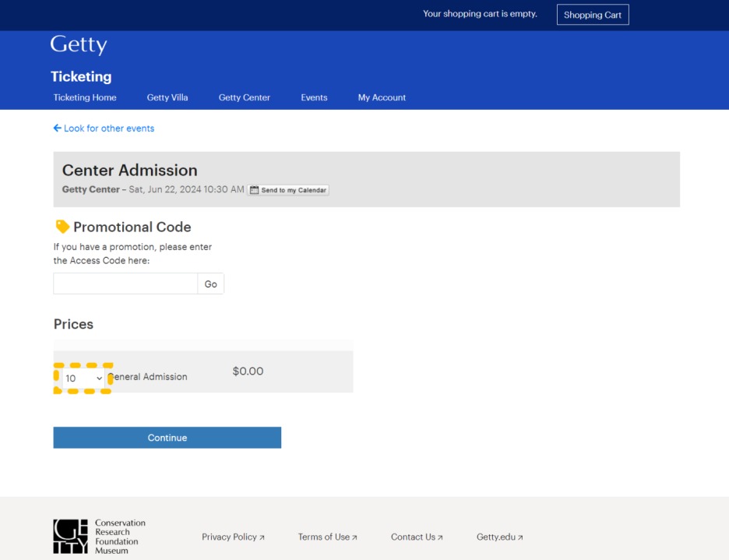Click General Admission label
The height and width of the screenshot is (560, 729).
coord(147,377)
